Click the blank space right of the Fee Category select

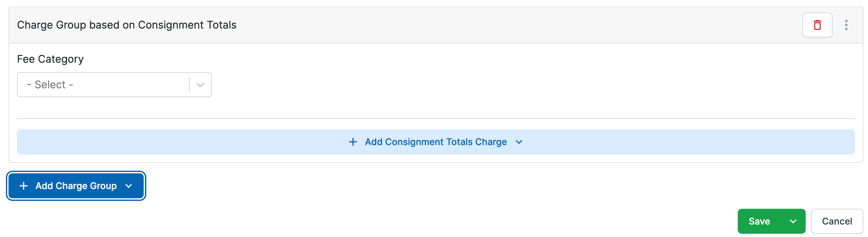pos(506,85)
